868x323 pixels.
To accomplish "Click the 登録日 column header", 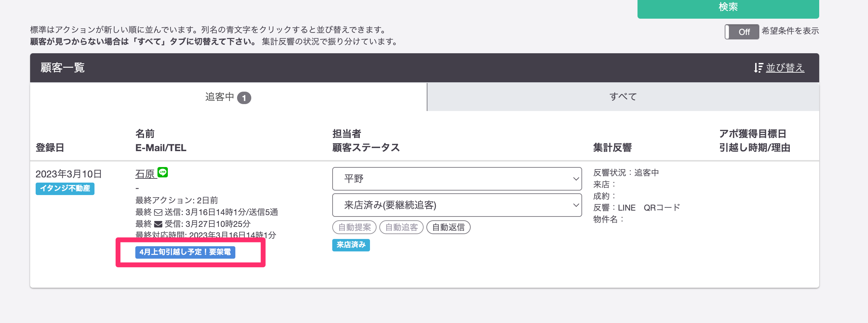I will click(50, 148).
